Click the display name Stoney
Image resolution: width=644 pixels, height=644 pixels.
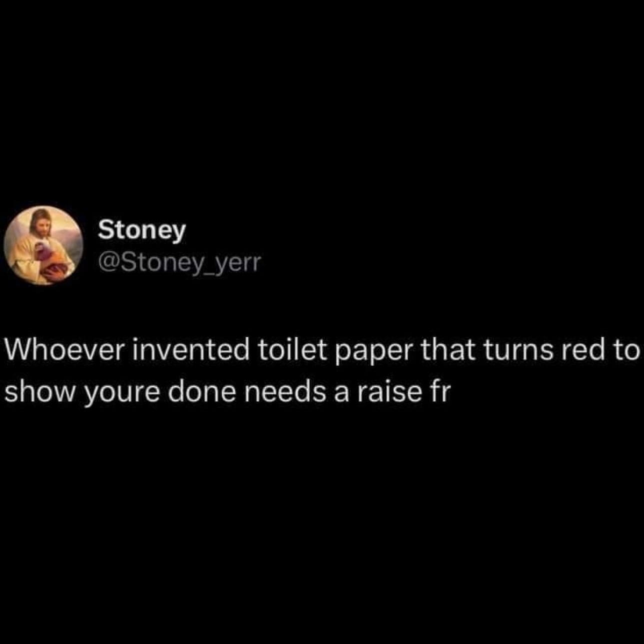tap(142, 231)
